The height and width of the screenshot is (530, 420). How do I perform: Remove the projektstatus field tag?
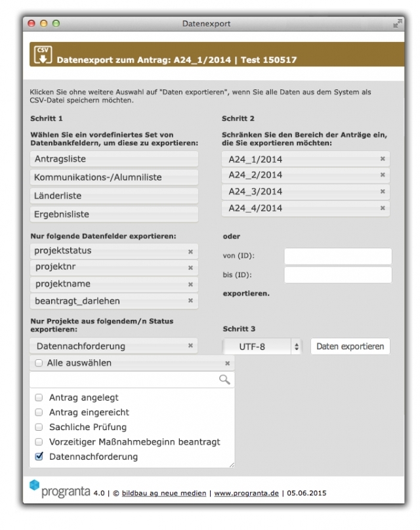click(x=191, y=251)
